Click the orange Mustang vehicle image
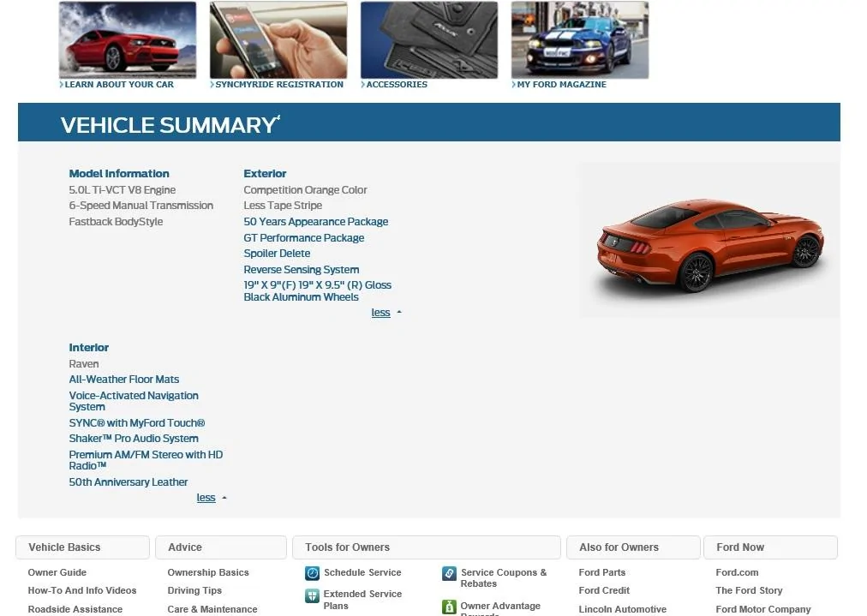This screenshot has height=616, width=867. (x=710, y=240)
